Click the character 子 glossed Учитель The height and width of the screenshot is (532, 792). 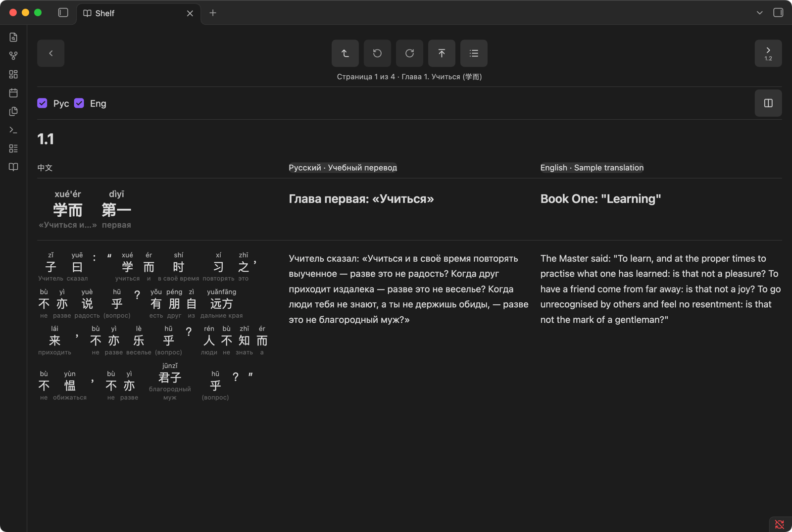[x=50, y=267]
